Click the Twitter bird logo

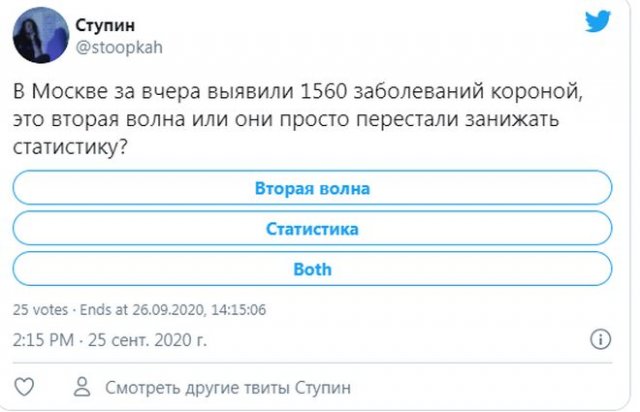pos(597,22)
